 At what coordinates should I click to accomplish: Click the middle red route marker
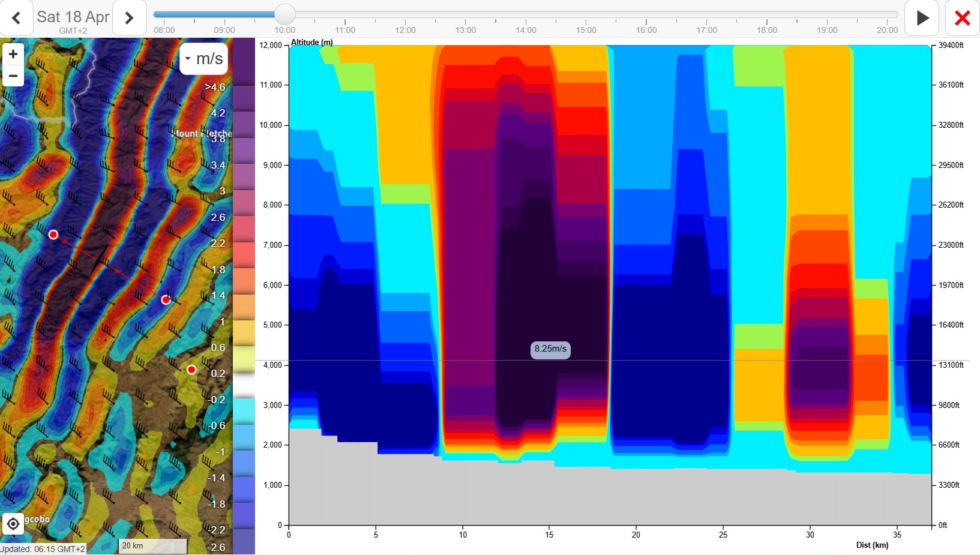[166, 299]
